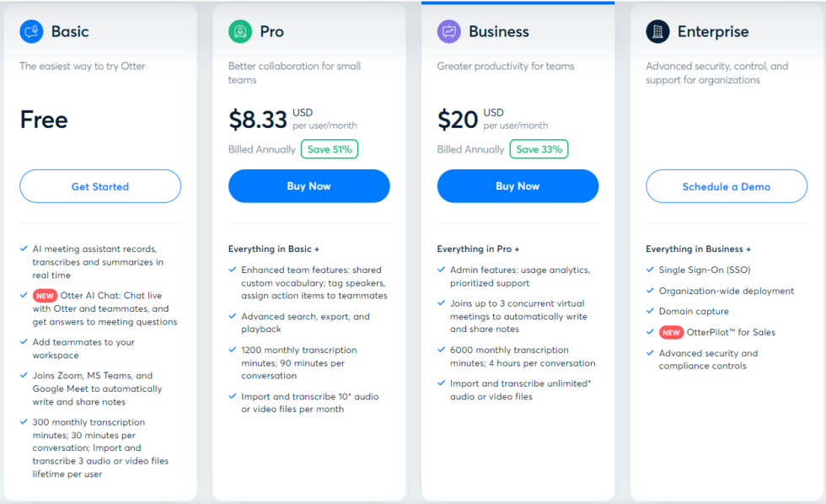Click checkmark next to Add teammates feature
Screen dimensions: 826x504
click(24, 342)
